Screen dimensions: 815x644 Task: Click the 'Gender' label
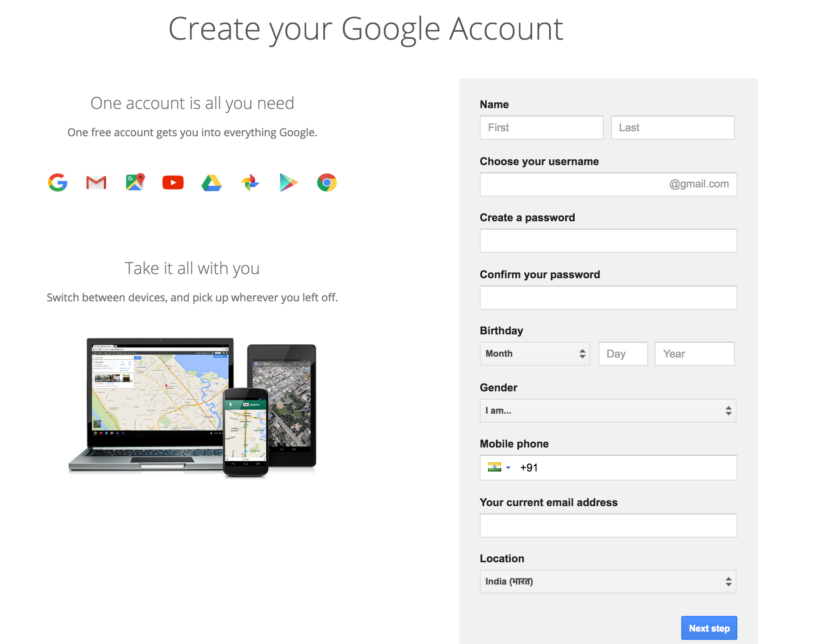[499, 388]
